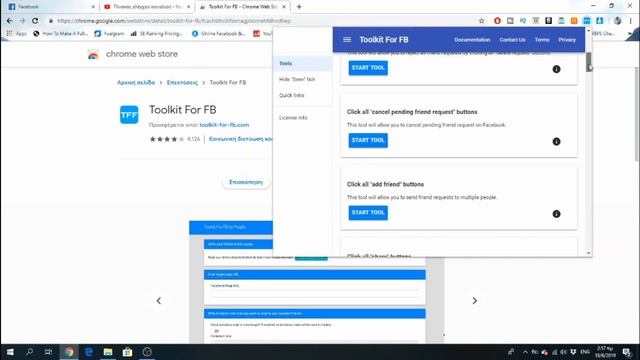
Task: Click the Chrome taskbar icon
Action: click(69, 352)
